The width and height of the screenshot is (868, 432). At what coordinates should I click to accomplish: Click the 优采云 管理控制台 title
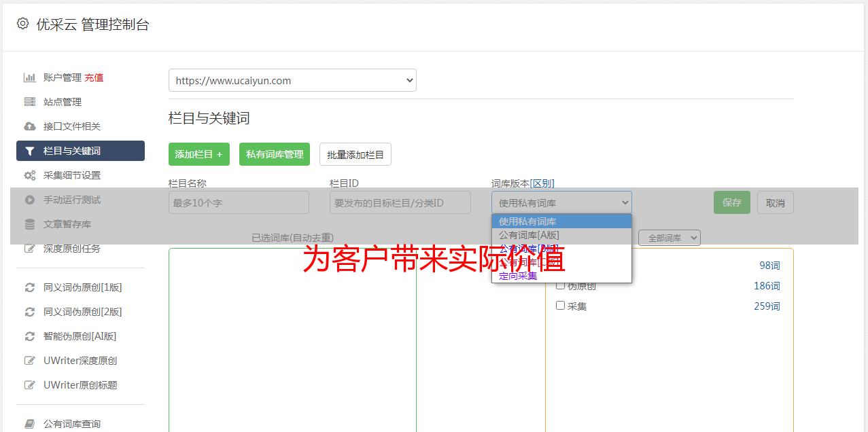(x=92, y=24)
